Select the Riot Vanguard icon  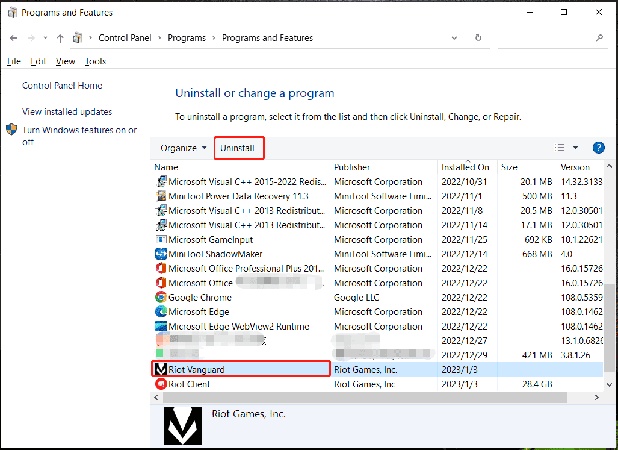[x=161, y=369]
